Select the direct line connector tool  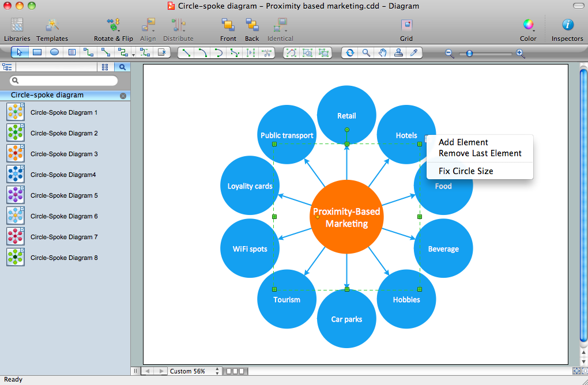pos(105,52)
